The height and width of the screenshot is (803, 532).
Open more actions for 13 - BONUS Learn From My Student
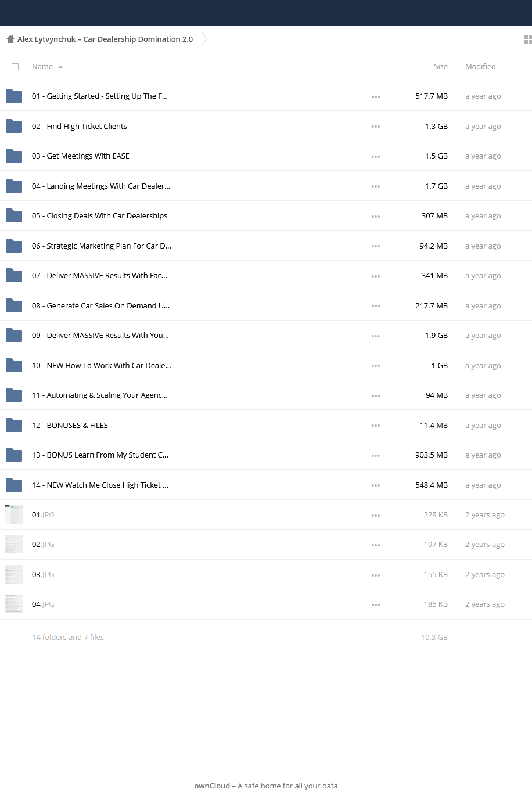[x=376, y=456]
